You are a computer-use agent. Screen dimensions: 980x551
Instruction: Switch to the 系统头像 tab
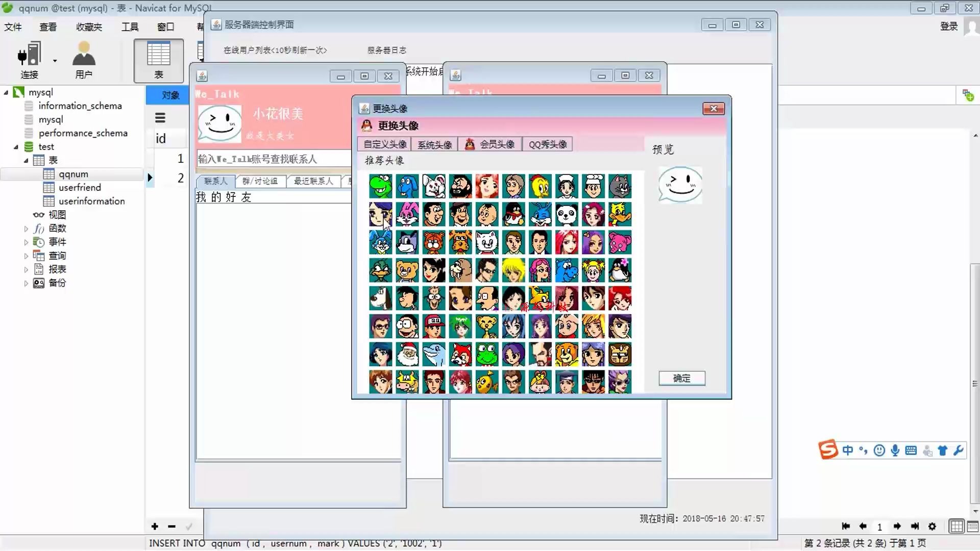click(x=434, y=144)
